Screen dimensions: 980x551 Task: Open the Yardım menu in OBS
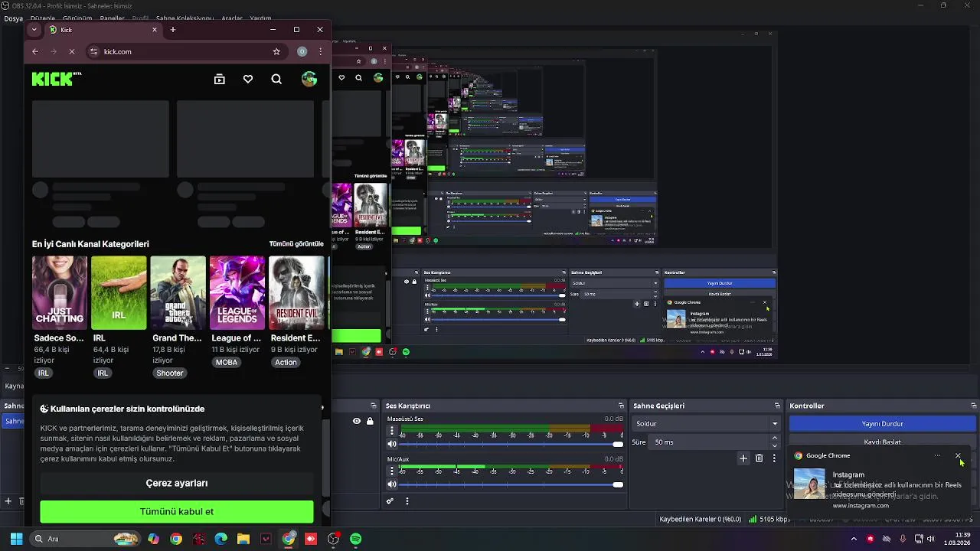[260, 18]
